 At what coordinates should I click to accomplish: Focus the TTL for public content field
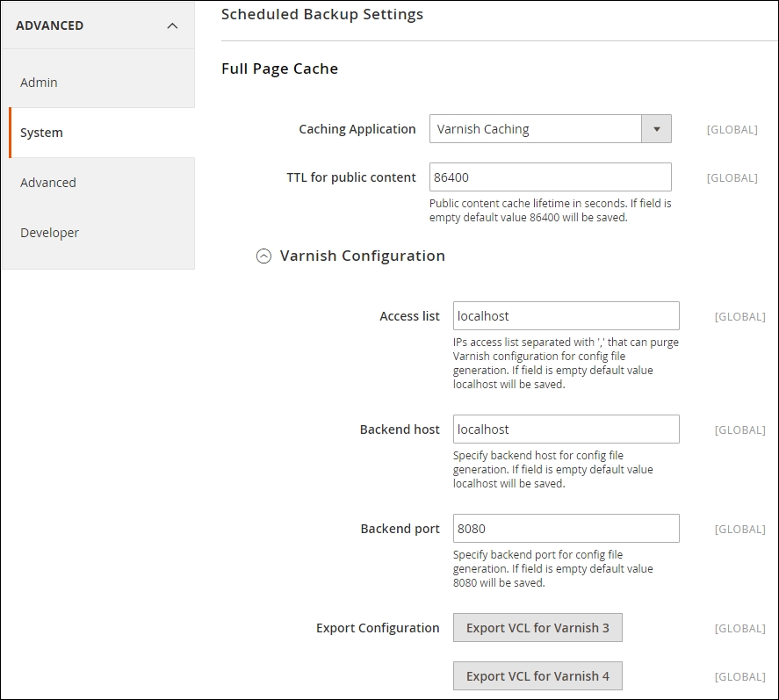coord(550,177)
